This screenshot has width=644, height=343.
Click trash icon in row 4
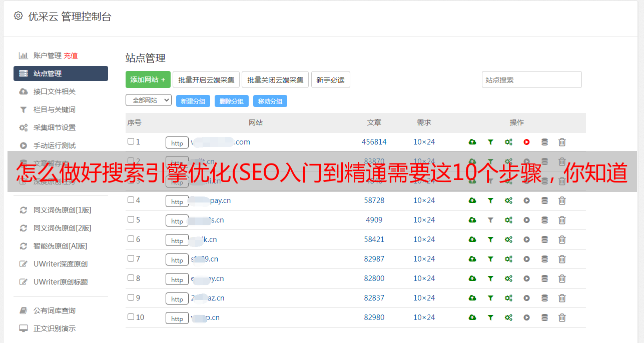tap(562, 200)
